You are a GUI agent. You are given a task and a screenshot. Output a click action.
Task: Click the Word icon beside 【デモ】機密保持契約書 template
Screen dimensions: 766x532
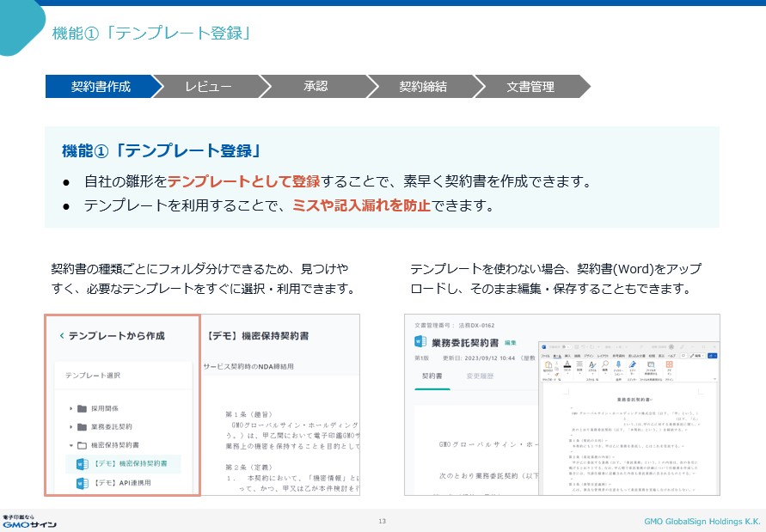click(83, 464)
